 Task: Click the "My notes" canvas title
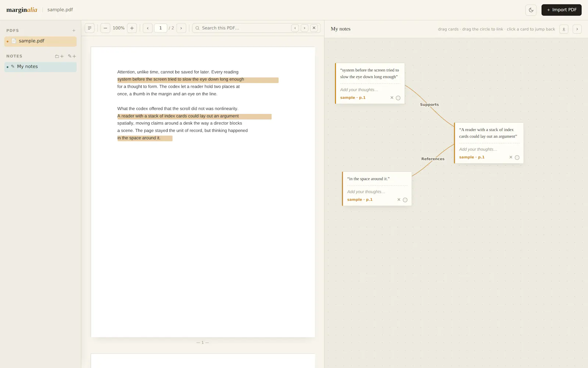(x=341, y=29)
